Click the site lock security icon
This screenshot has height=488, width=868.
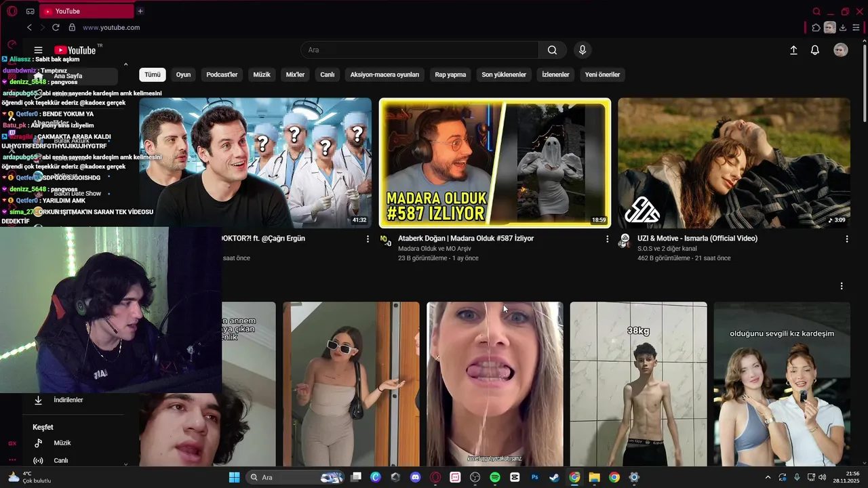coord(72,27)
